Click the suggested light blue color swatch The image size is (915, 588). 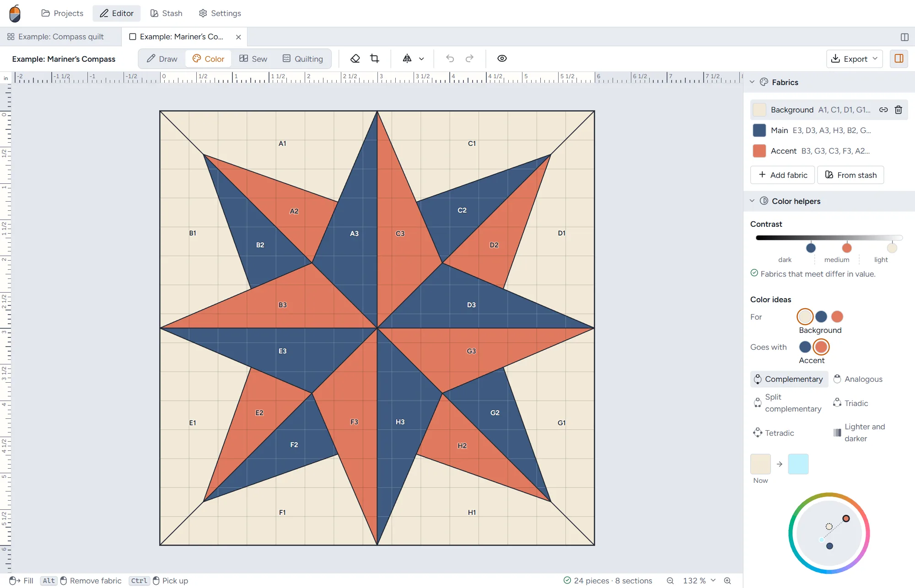(798, 464)
